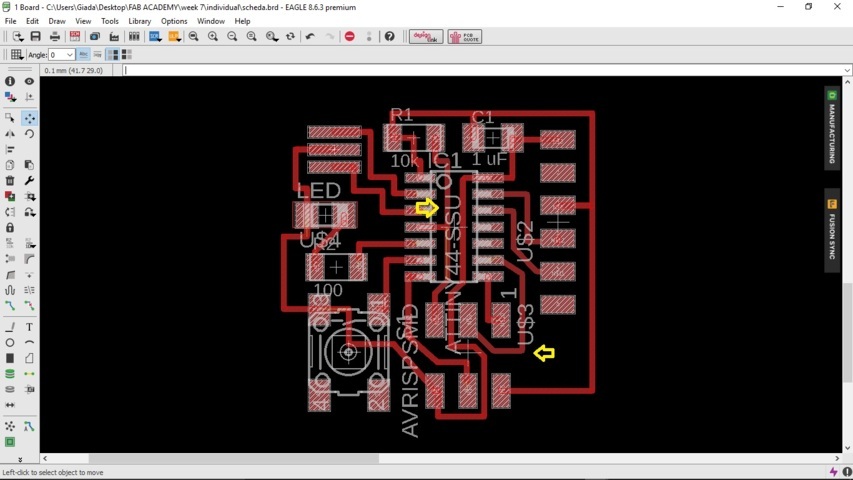The width and height of the screenshot is (853, 480).
Task: Select the Text tool
Action: tap(29, 327)
